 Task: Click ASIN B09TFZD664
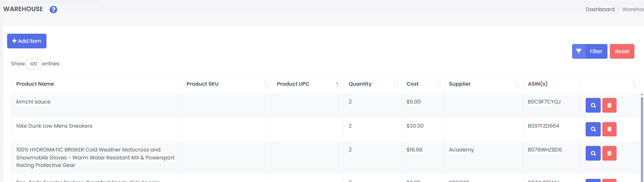543,126
